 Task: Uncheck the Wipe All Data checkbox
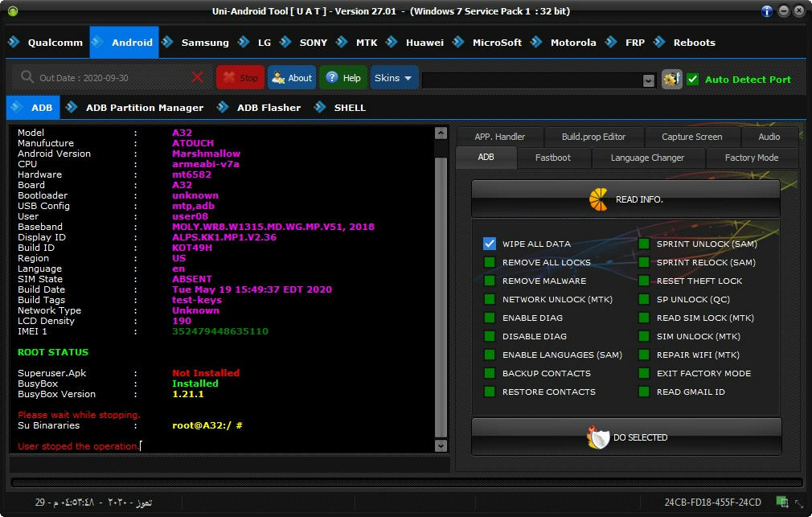coord(490,244)
